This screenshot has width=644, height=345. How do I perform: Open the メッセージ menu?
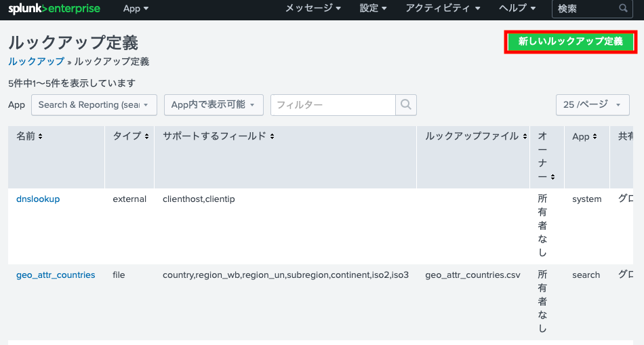(313, 8)
